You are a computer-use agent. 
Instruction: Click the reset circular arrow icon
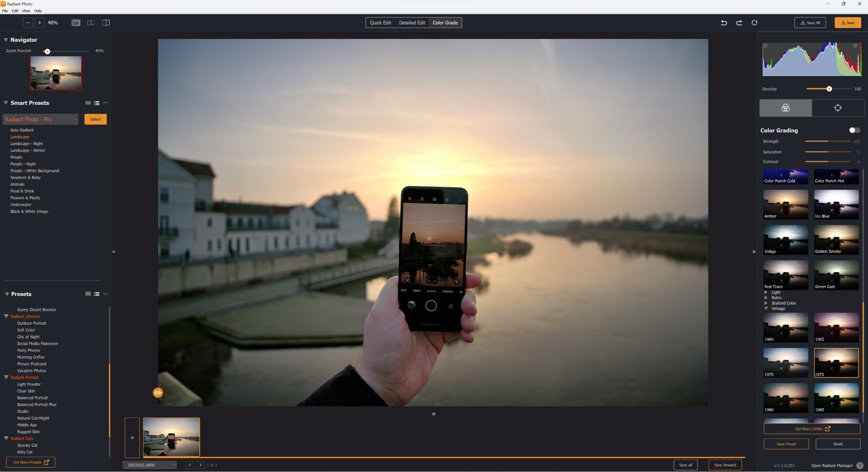[x=754, y=23]
